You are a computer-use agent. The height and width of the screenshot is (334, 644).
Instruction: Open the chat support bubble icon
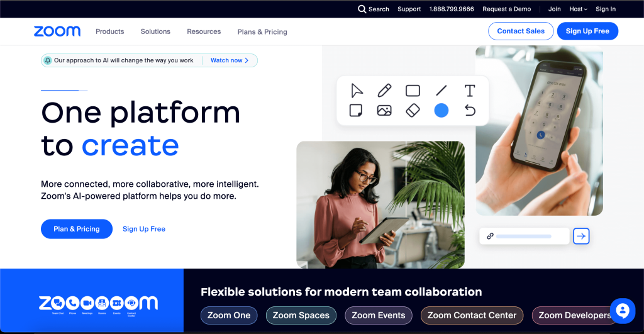(623, 311)
